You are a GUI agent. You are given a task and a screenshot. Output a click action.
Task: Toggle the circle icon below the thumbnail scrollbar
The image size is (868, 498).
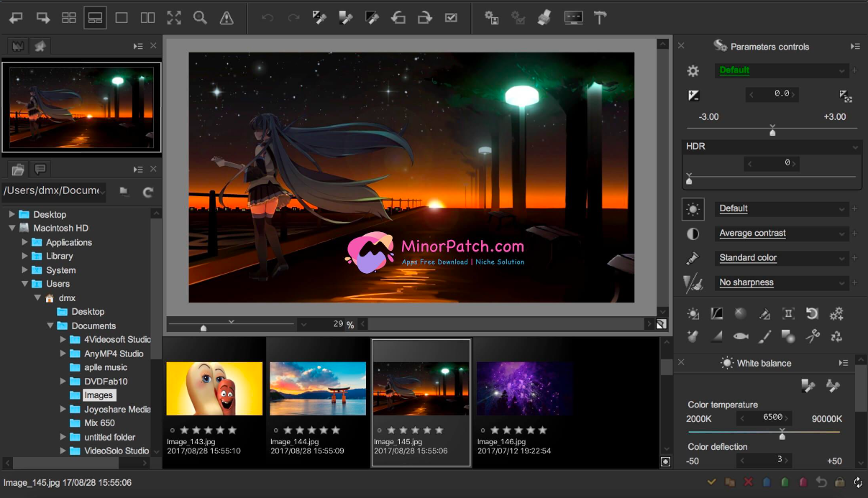pyautogui.click(x=665, y=462)
